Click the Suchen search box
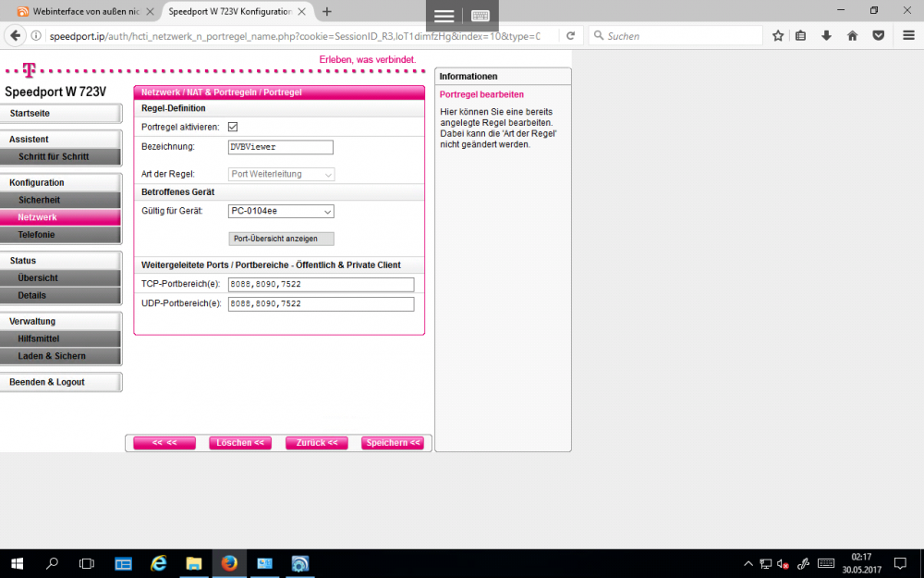 [x=675, y=36]
